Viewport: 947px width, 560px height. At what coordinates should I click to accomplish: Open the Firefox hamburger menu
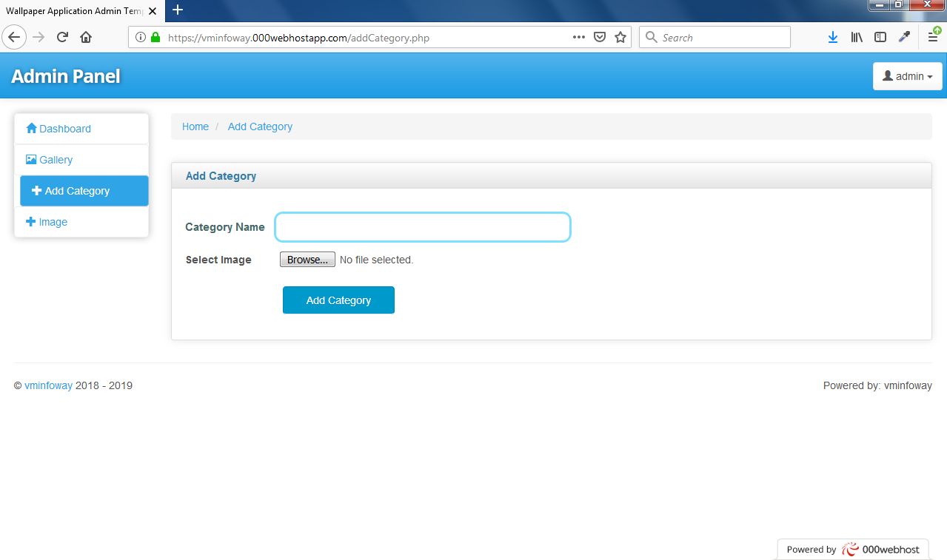933,37
